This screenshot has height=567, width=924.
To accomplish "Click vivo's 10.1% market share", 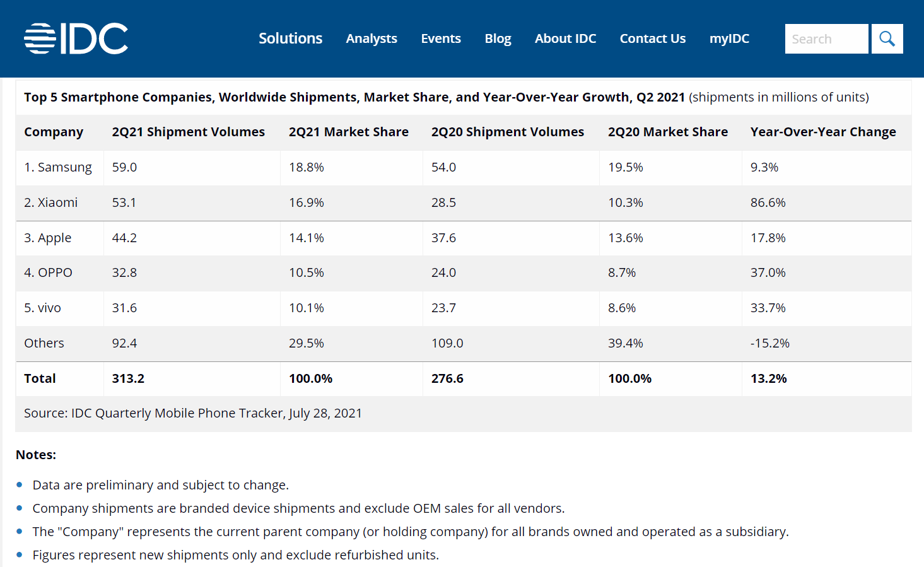I will (307, 308).
